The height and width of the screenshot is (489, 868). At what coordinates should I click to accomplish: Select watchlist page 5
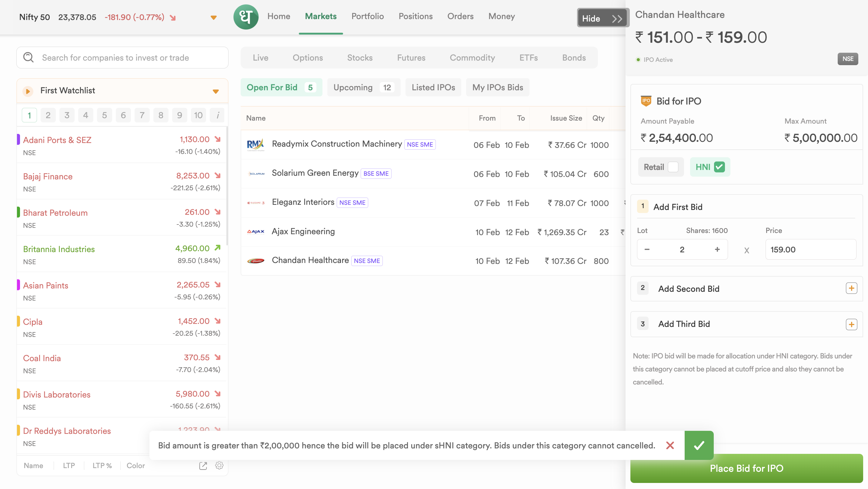coord(105,115)
